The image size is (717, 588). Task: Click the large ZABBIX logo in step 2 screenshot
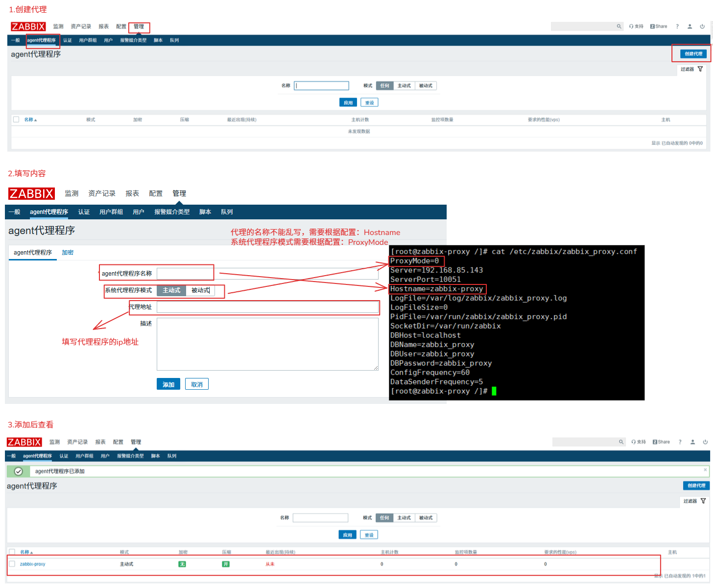pyautogui.click(x=31, y=193)
